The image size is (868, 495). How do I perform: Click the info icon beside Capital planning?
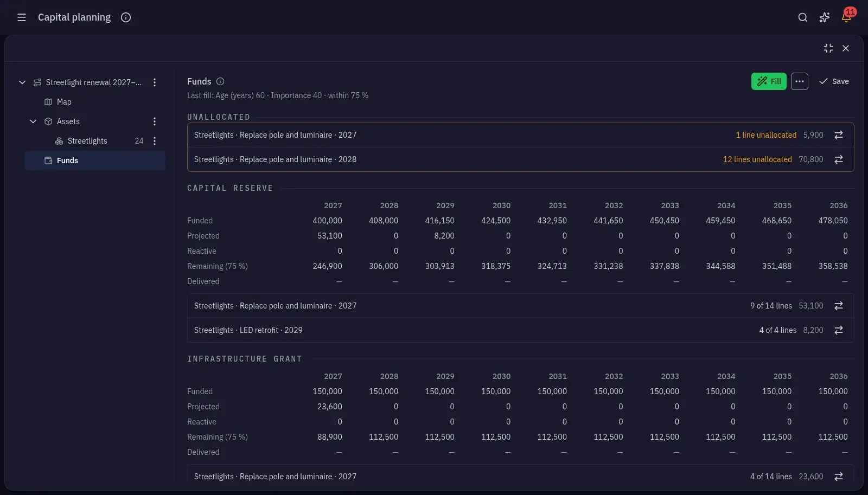126,17
